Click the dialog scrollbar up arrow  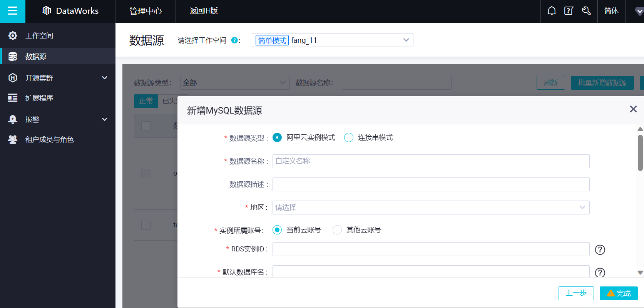click(x=640, y=129)
